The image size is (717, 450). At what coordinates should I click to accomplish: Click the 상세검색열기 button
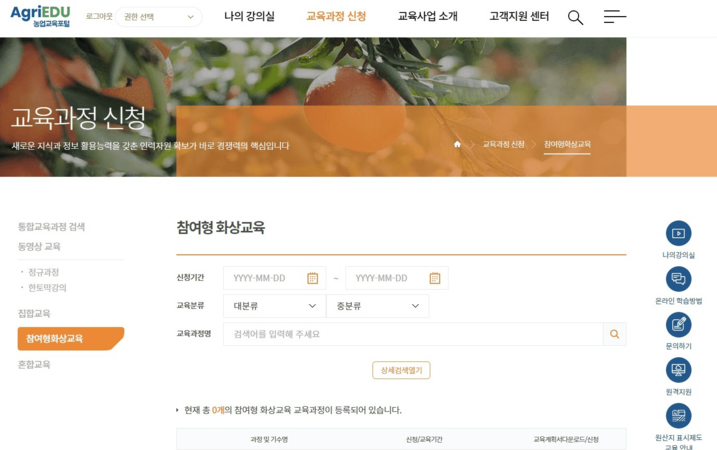pos(401,370)
